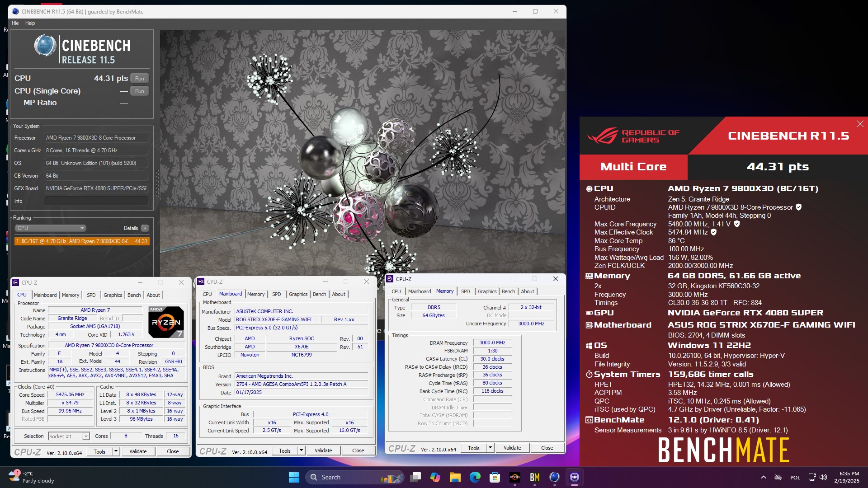
Task: Click BenchMate GPU section icon
Action: pos(589,313)
